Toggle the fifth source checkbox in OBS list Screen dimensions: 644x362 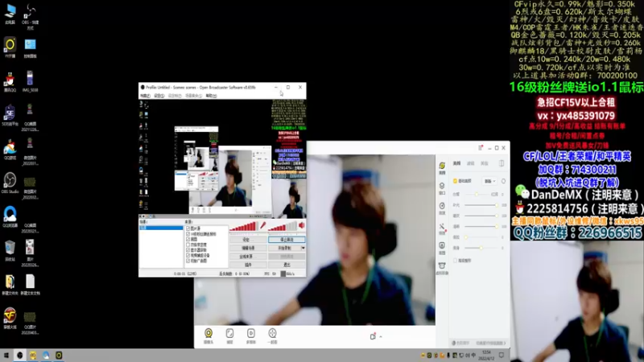pos(188,250)
